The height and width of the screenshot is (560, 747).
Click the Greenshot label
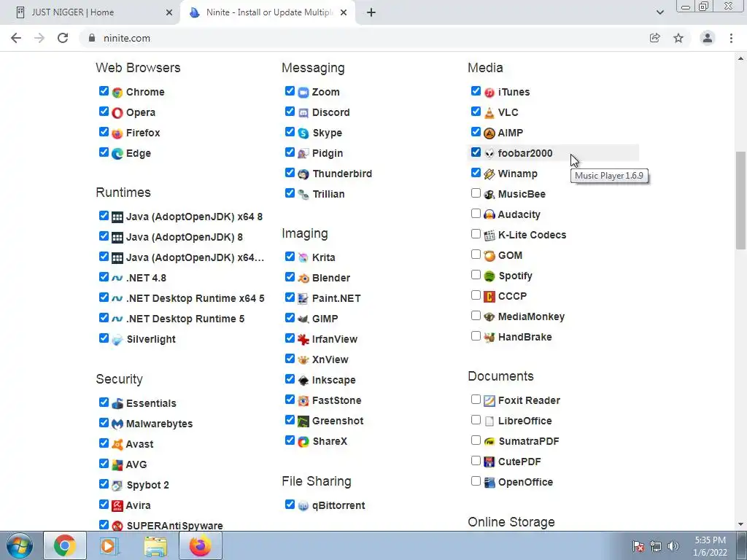pyautogui.click(x=338, y=421)
